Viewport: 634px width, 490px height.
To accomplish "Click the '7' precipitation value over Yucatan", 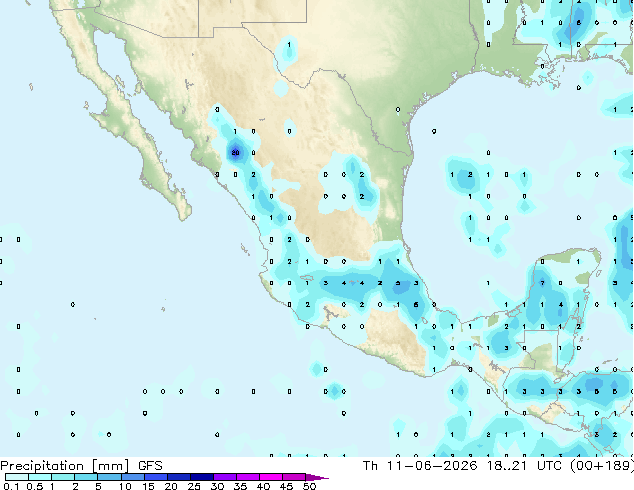I will [543, 283].
